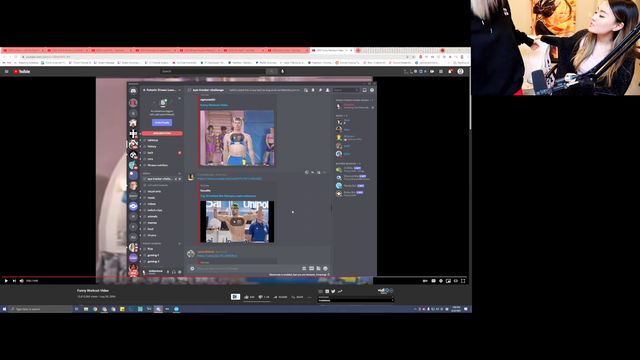Screen dimensions: 640x360
Task: Focus the YouTube search box
Action: (212, 71)
